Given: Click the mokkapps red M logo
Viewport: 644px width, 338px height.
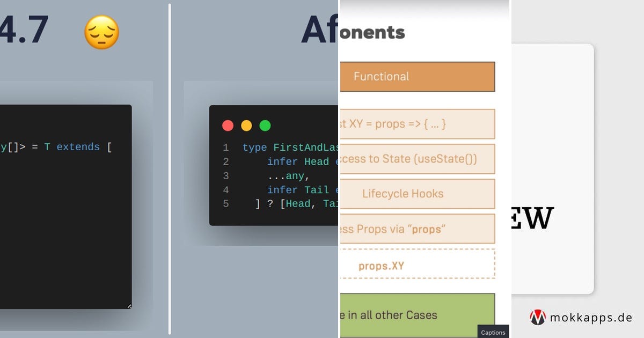Looking at the screenshot, I should (538, 318).
